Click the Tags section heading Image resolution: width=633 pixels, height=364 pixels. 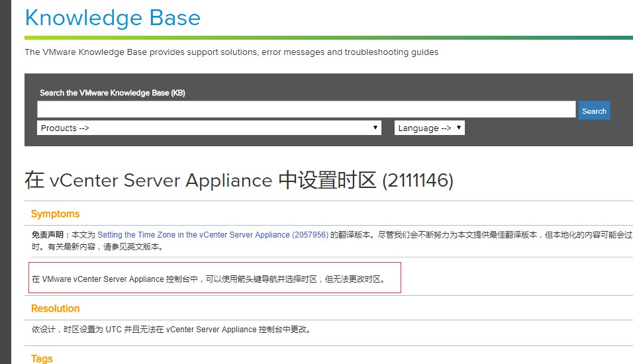42,358
